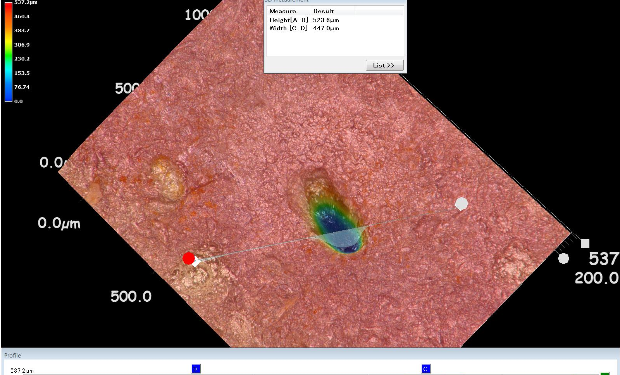Select the Width [C-D] measurement row
This screenshot has height=375, width=620.
(335, 28)
